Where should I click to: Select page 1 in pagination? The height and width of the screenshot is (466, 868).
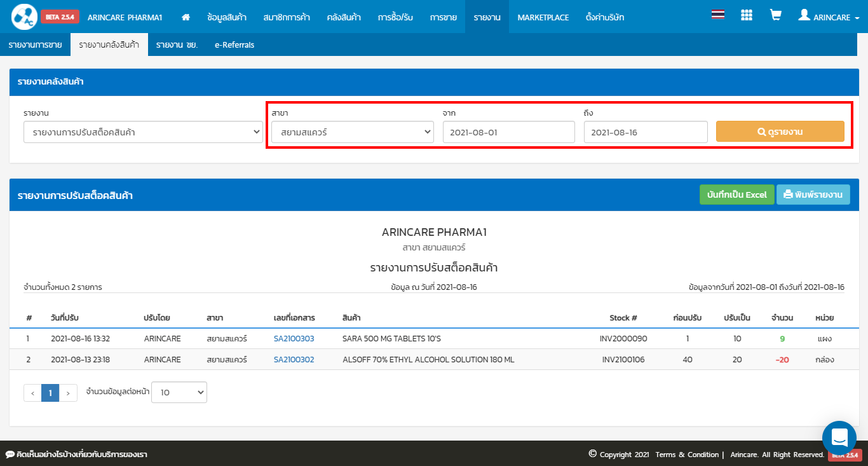tap(50, 393)
